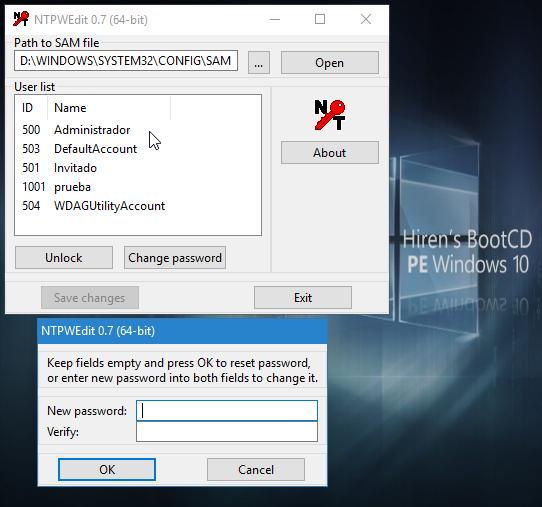Viewport: 542px width, 507px height.
Task: Click the Change password button
Action: point(175,257)
